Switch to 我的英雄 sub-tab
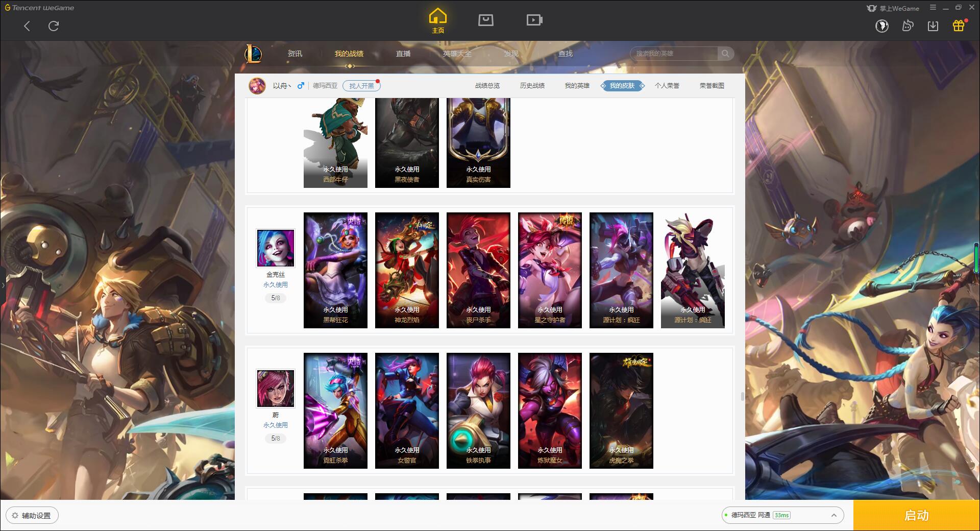980x531 pixels. [x=577, y=86]
